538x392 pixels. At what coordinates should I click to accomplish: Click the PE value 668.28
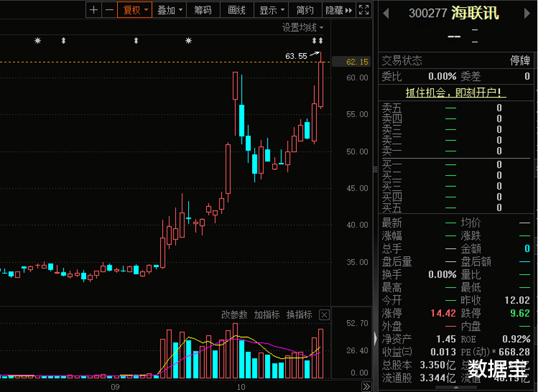(x=514, y=352)
